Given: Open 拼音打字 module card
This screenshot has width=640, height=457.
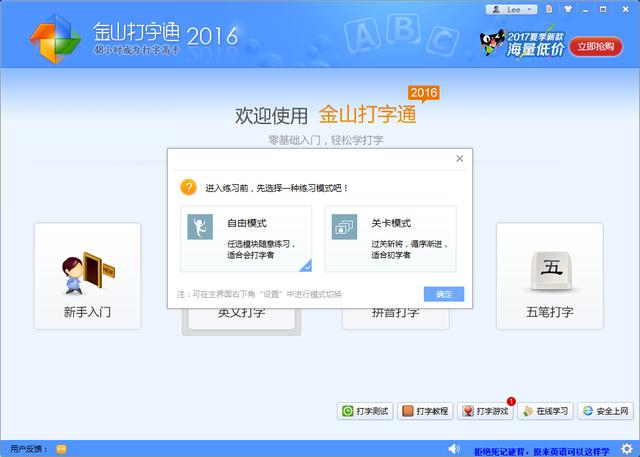Looking at the screenshot, I should (396, 319).
